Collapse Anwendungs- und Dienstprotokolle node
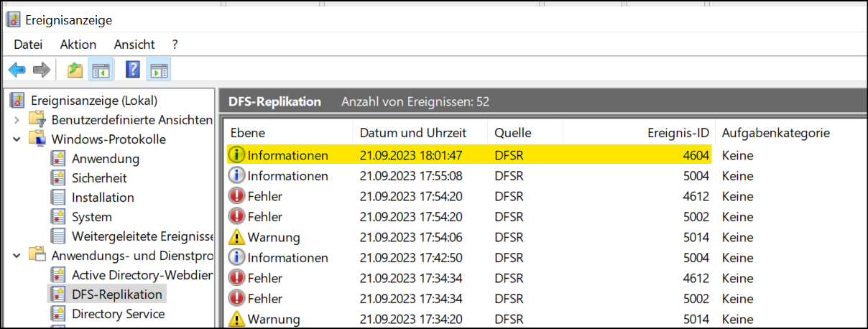868x329 pixels. [x=16, y=256]
